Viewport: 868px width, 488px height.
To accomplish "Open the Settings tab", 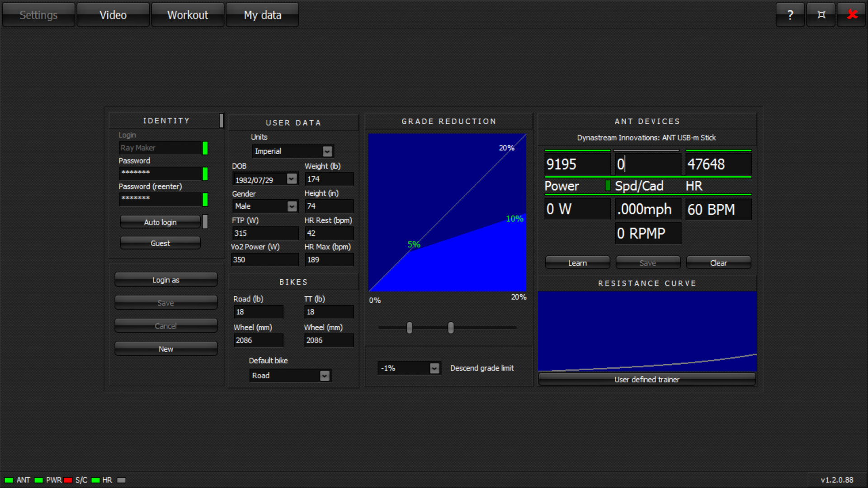I will [38, 15].
